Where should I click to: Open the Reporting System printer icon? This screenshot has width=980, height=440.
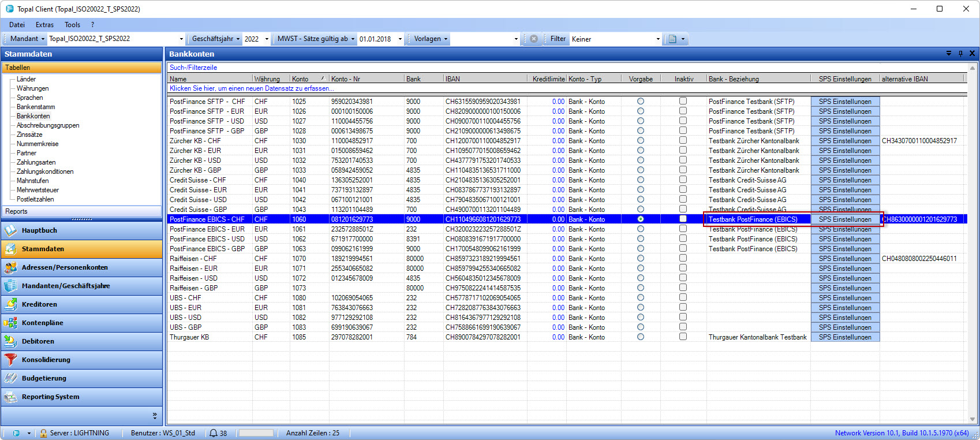point(10,397)
